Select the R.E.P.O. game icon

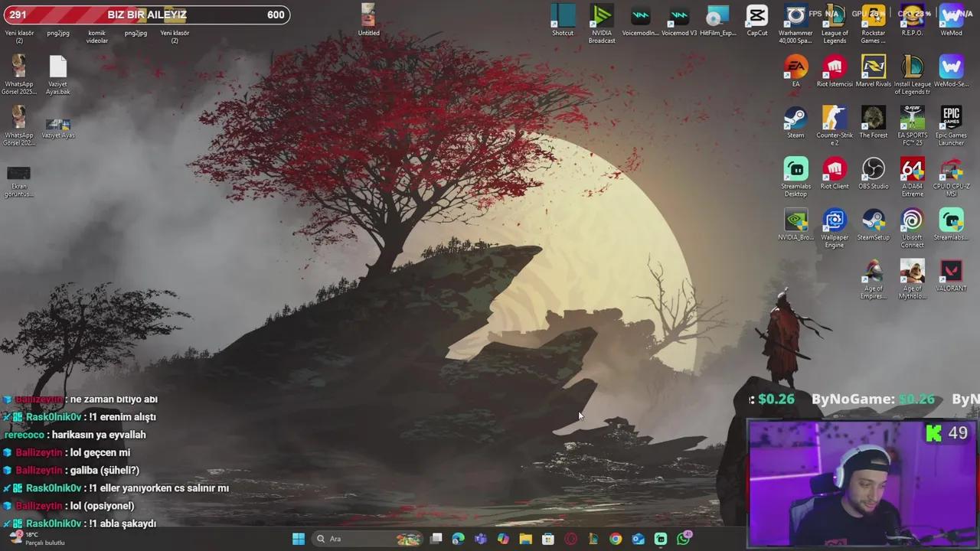pyautogui.click(x=913, y=21)
